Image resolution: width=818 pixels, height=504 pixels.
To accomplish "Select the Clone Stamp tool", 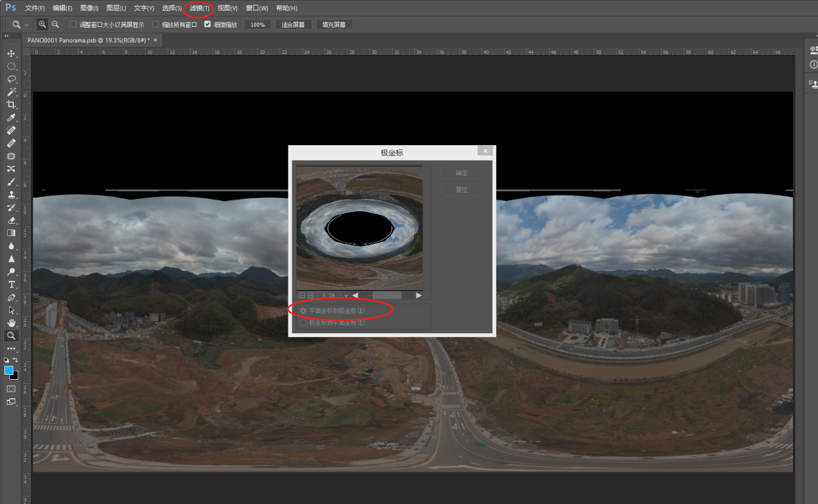I will [x=11, y=195].
